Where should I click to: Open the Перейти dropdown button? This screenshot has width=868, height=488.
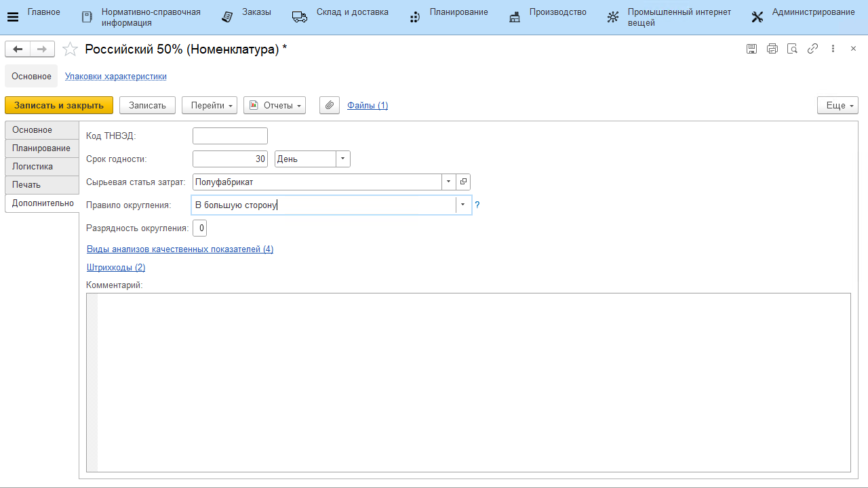click(x=209, y=105)
